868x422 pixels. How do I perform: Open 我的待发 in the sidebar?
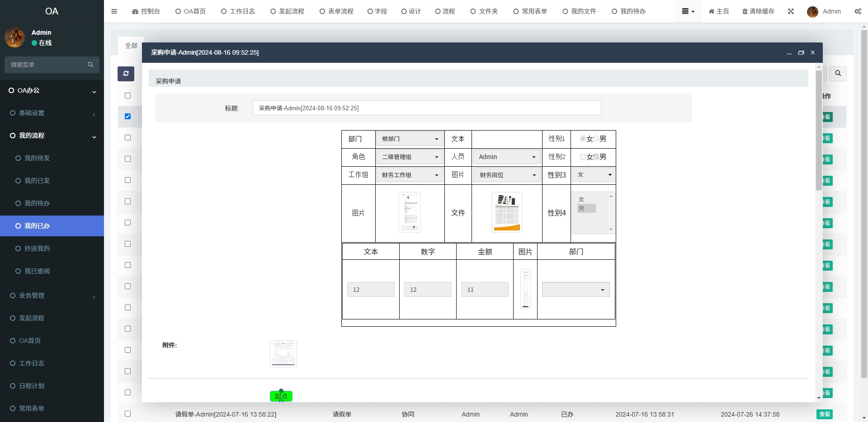[37, 158]
